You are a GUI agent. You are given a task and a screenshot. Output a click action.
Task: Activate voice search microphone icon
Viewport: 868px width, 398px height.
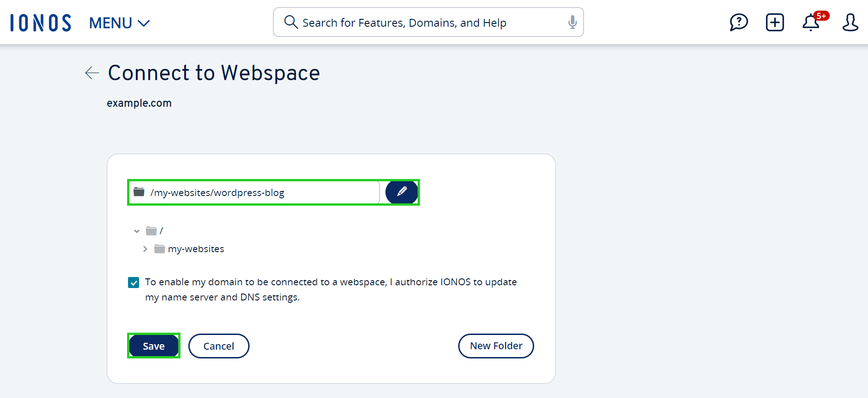[x=572, y=22]
